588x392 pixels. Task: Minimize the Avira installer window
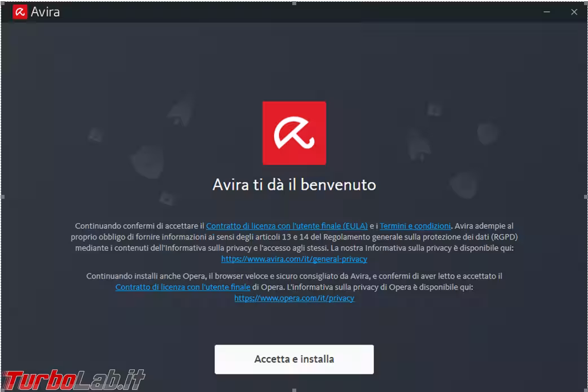[546, 11]
